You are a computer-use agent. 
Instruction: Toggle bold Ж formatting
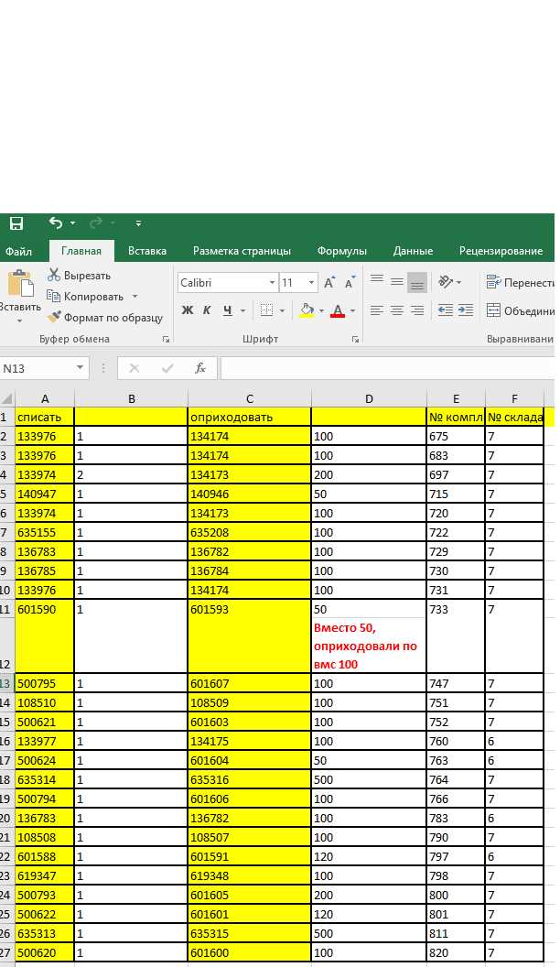187,310
